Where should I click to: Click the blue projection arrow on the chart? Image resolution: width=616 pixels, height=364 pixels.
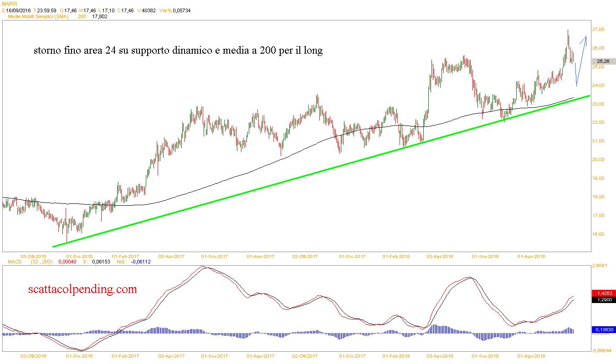580,58
